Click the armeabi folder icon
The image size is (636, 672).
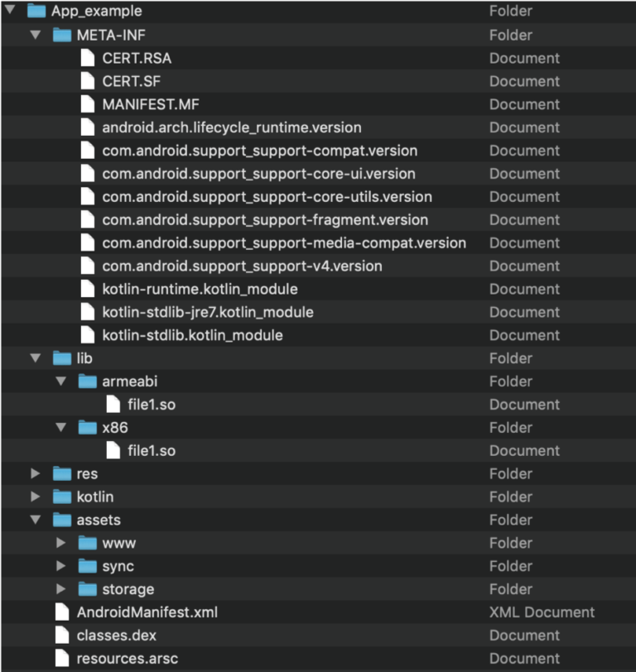pyautogui.click(x=88, y=381)
